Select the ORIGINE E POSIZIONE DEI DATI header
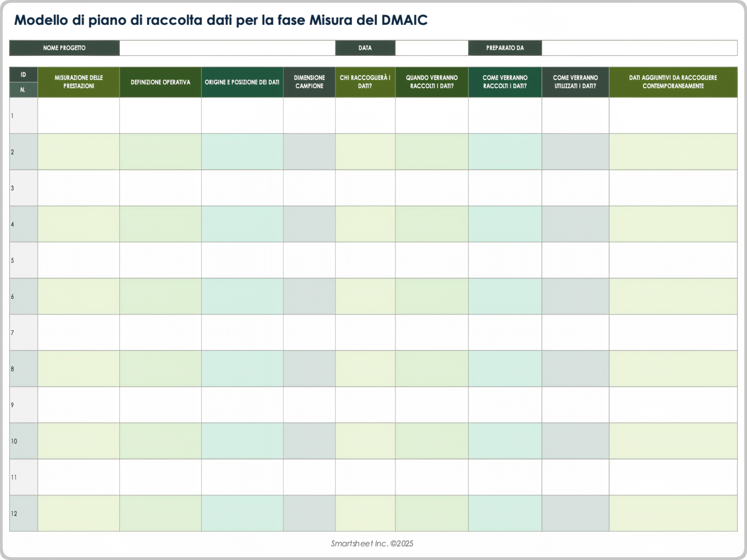The height and width of the screenshot is (560, 747). click(x=242, y=82)
